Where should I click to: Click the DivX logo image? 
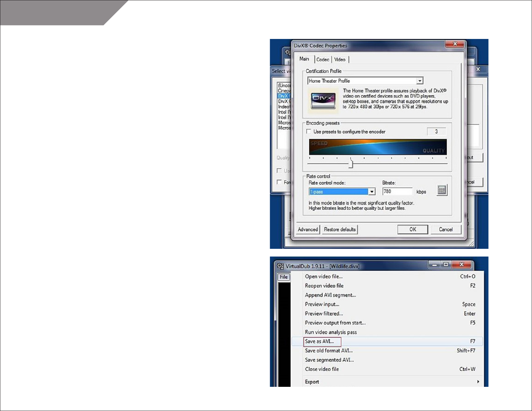click(323, 101)
